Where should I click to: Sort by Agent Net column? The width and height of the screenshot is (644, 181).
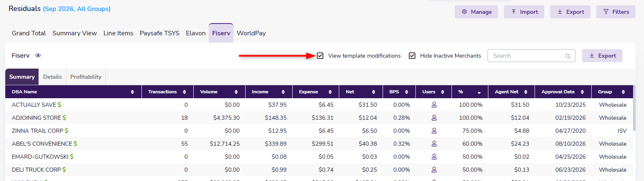(x=526, y=92)
